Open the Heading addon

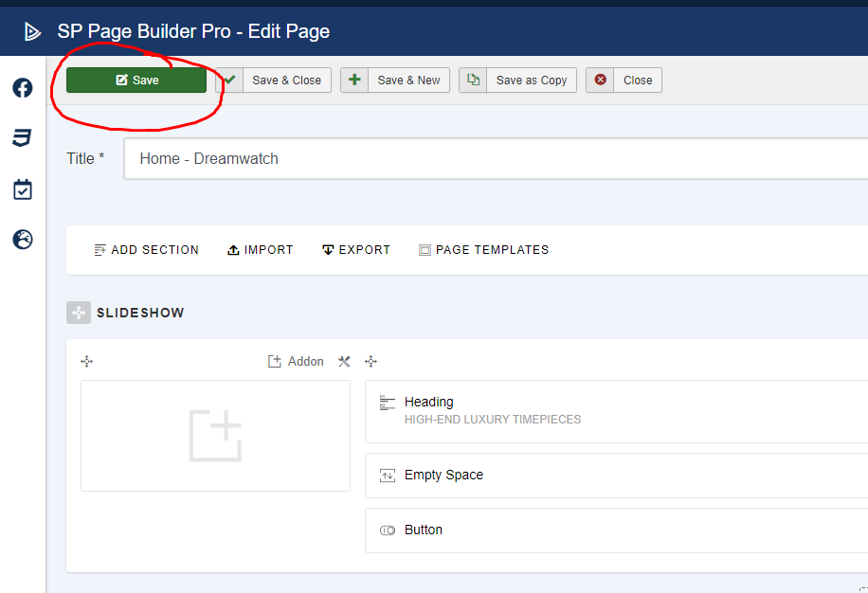(x=616, y=411)
